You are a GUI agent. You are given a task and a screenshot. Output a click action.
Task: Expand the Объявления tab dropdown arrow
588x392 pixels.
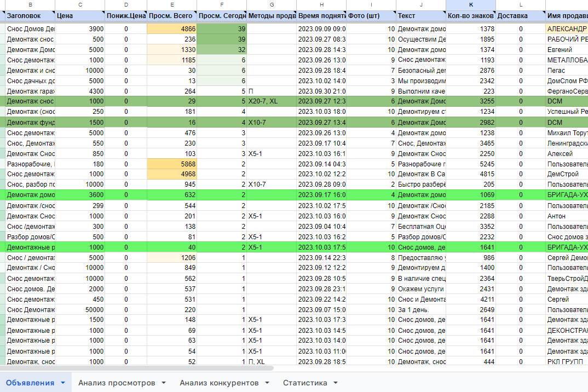point(63,383)
